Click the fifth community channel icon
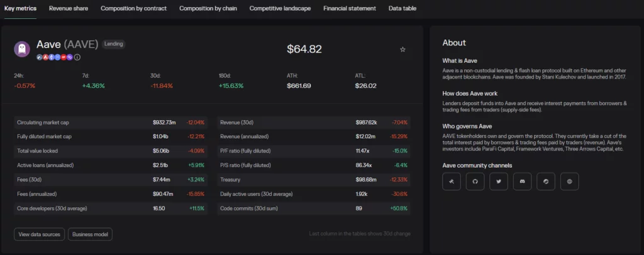Screen dimensions: 644x255 pos(546,182)
